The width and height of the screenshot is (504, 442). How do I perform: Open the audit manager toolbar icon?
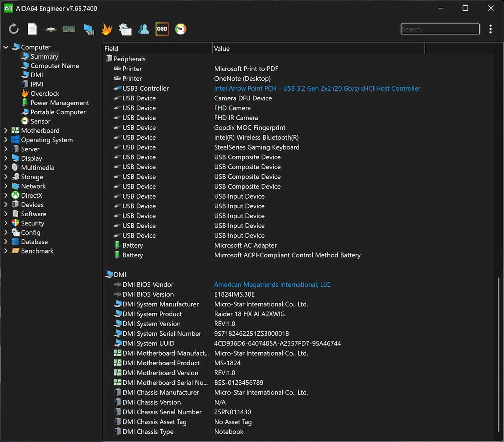125,29
